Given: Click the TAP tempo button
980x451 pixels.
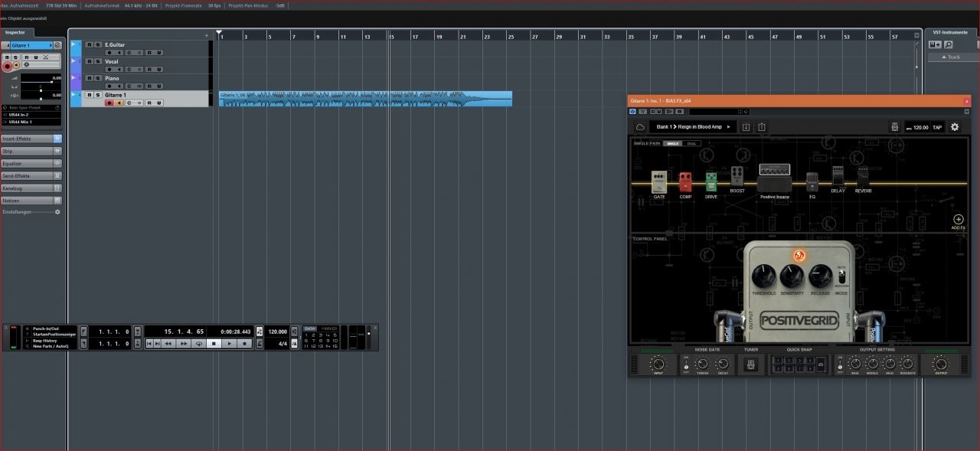Looking at the screenshot, I should click(936, 127).
